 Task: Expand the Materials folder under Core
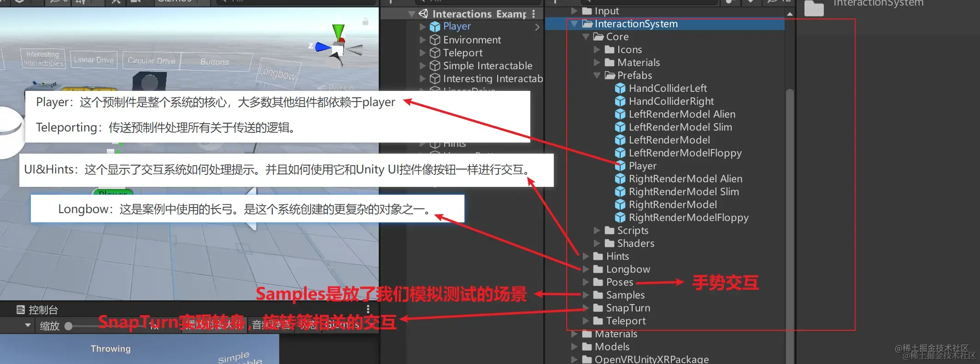click(x=597, y=62)
